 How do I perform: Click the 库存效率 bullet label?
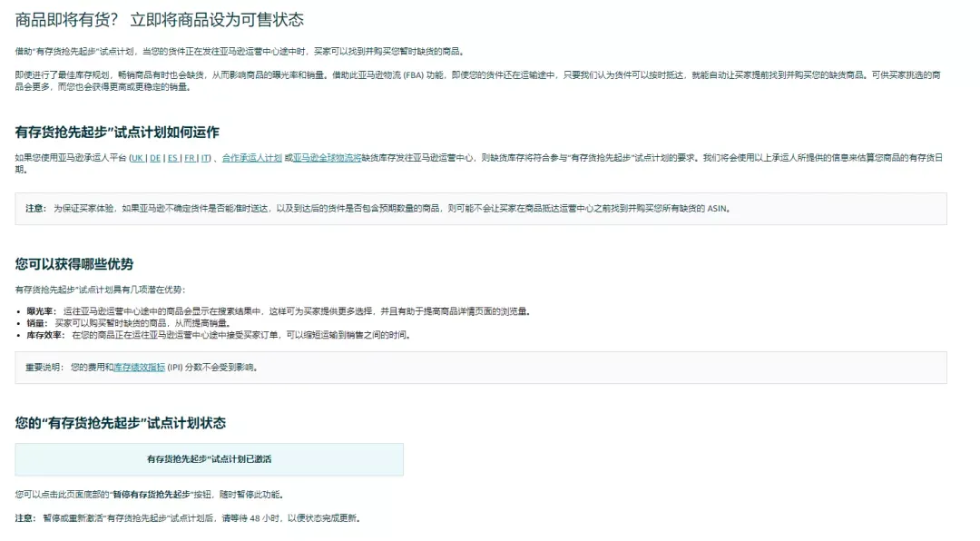[x=45, y=335]
